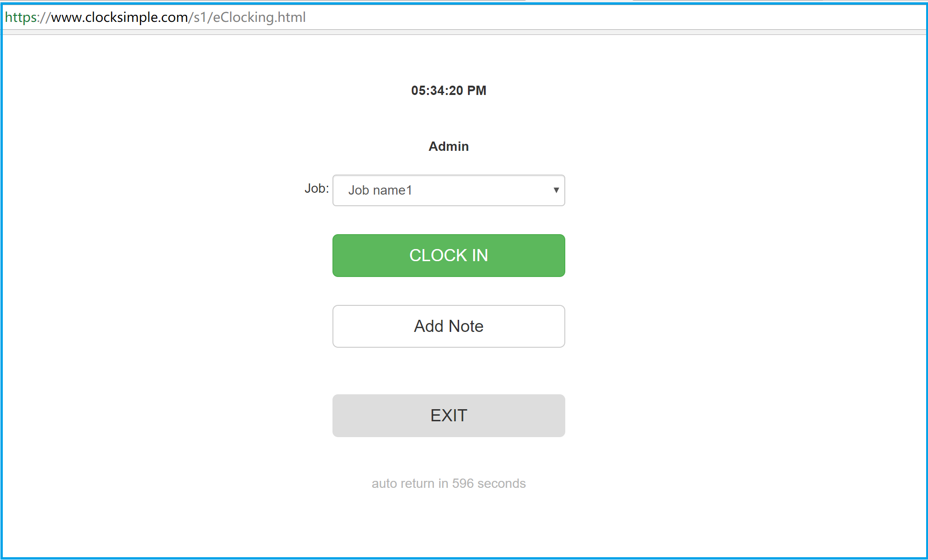Click the hour digits 05 in the clock
Image resolution: width=928 pixels, height=560 pixels.
coord(418,90)
